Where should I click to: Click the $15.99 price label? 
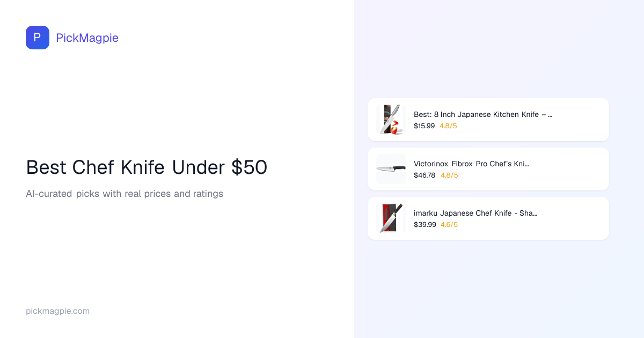[x=425, y=126]
